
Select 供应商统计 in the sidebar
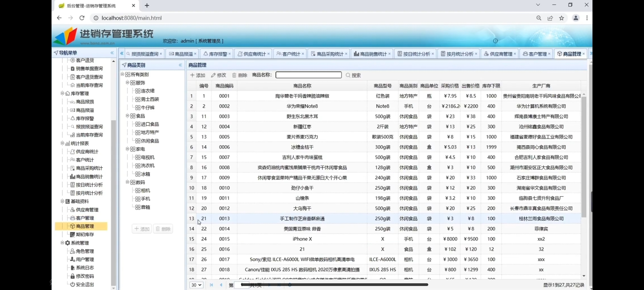pyautogui.click(x=85, y=152)
